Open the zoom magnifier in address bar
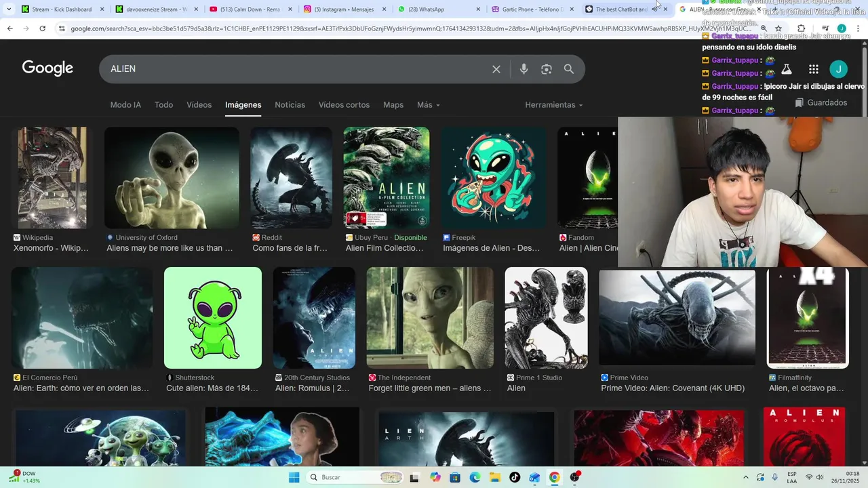 point(764,28)
